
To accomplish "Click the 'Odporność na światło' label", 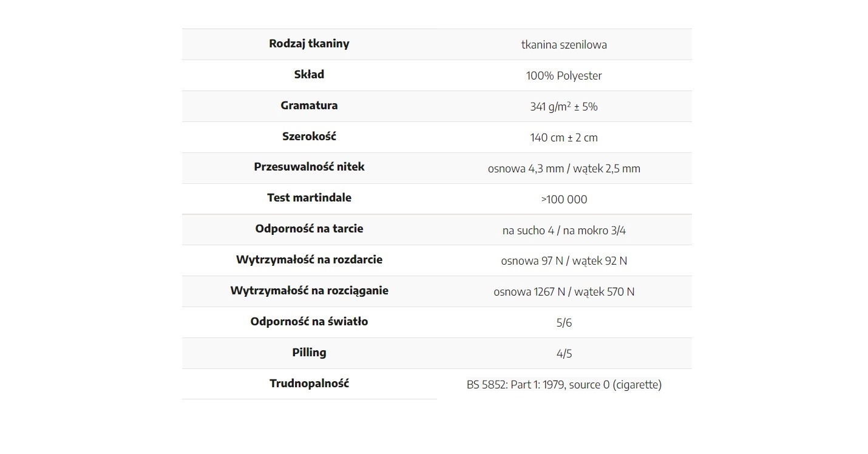I will (x=309, y=322).
